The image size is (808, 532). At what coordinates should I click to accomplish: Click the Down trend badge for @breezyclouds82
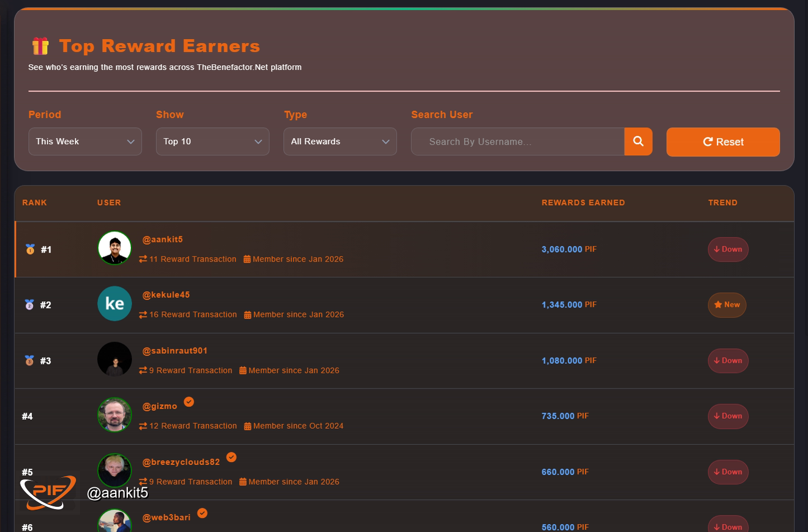coord(728,472)
